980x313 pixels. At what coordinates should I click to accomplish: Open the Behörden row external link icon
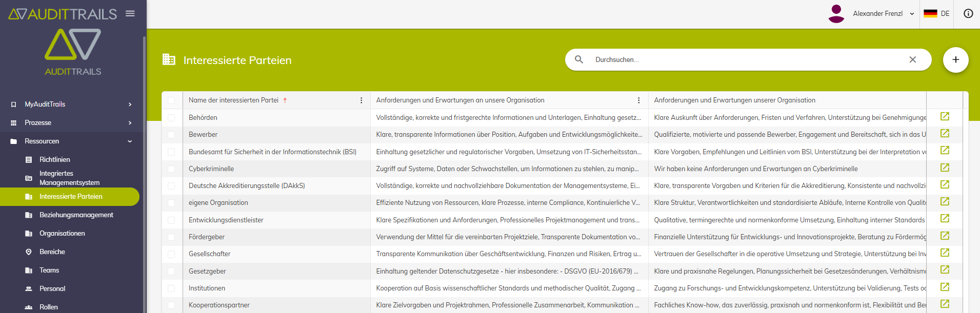click(x=945, y=117)
